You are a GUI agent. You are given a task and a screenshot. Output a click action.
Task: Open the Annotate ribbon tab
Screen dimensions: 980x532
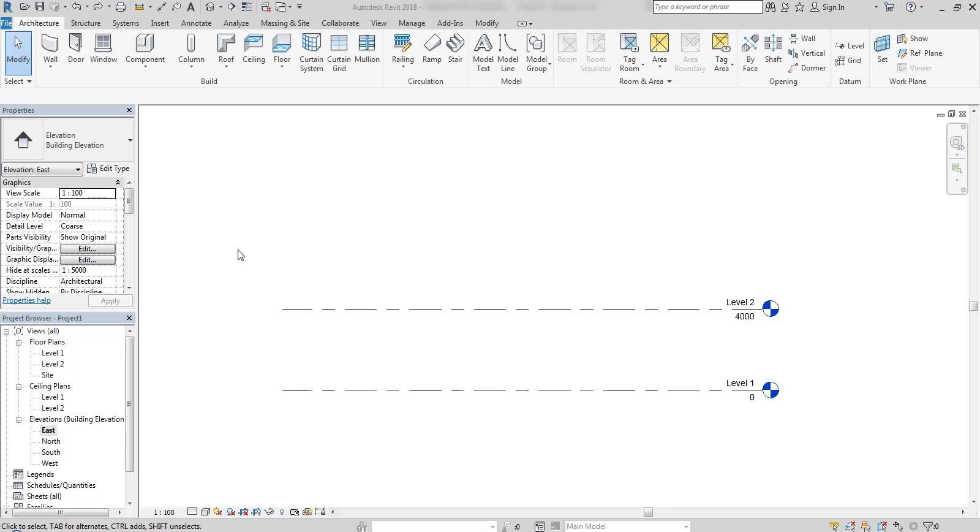point(196,23)
